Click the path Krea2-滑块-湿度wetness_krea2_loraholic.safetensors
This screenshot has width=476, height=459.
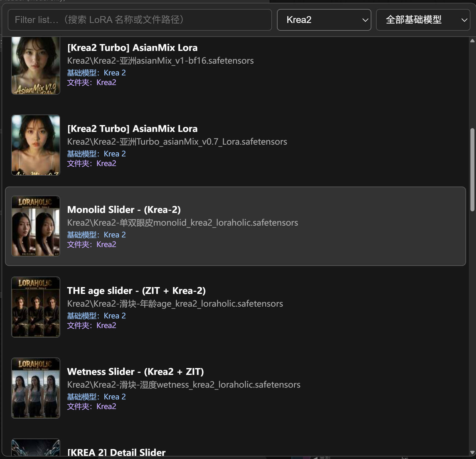(x=184, y=385)
